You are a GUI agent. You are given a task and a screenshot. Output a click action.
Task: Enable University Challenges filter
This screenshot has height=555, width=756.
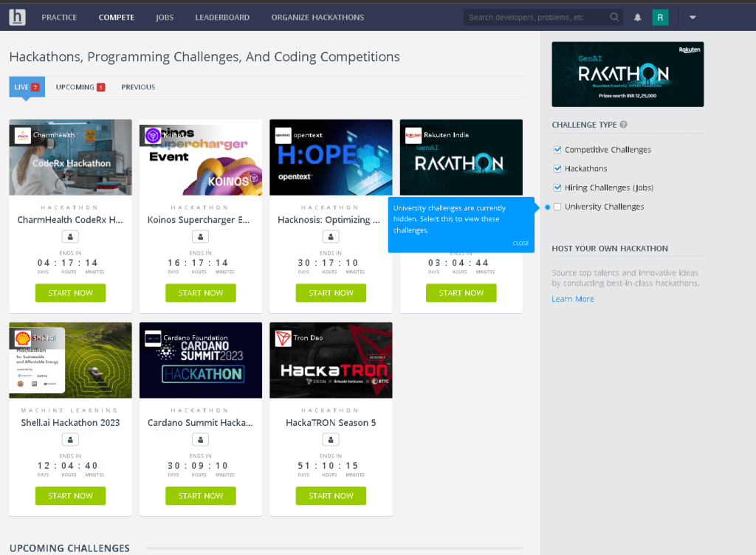[x=557, y=207]
